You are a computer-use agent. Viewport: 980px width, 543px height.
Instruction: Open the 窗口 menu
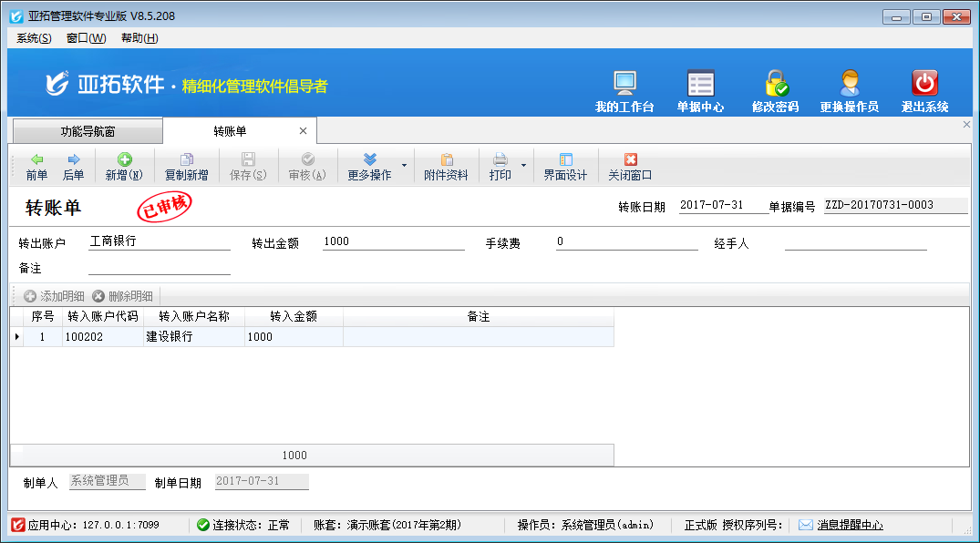[x=86, y=38]
